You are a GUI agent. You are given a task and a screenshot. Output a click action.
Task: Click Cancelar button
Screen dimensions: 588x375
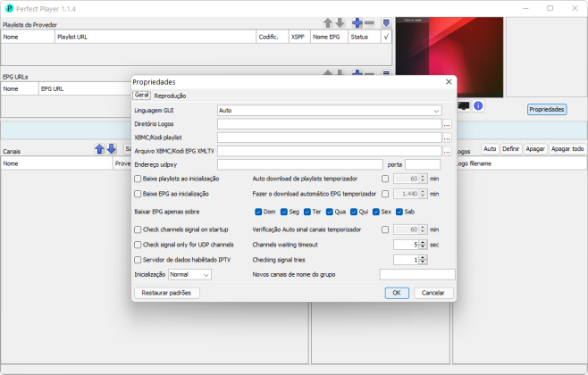coord(433,293)
